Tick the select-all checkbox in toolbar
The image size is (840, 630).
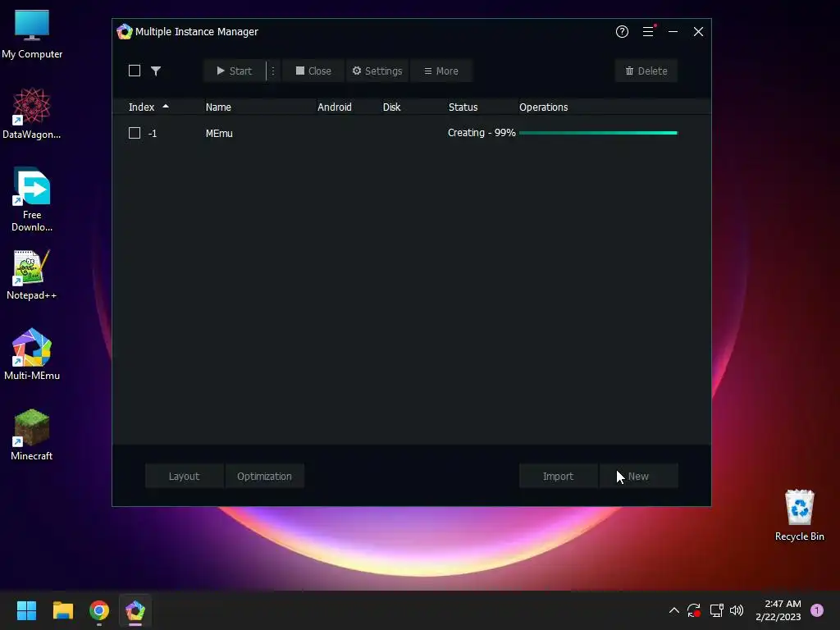coord(135,71)
